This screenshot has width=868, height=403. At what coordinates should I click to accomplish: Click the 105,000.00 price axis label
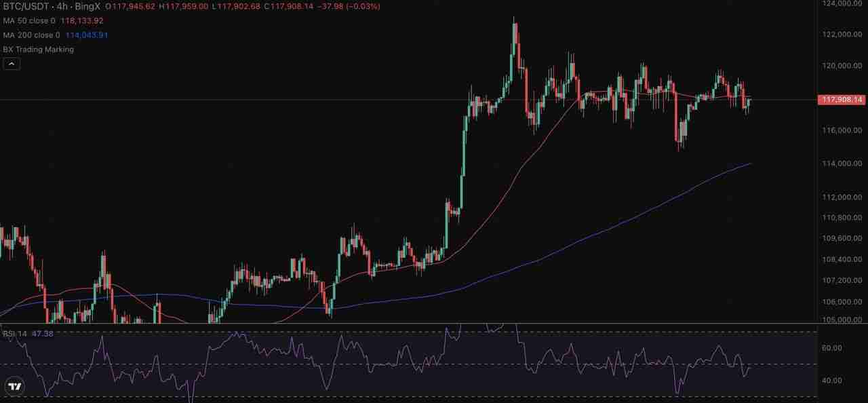coord(841,320)
